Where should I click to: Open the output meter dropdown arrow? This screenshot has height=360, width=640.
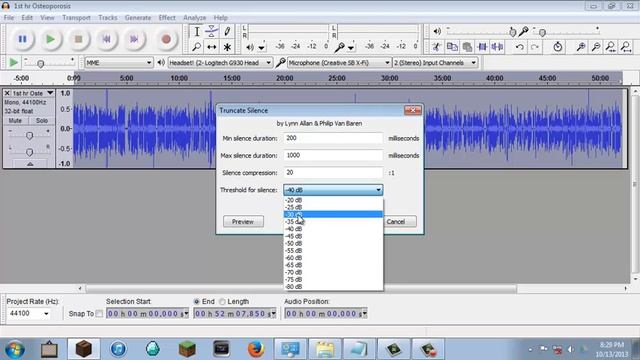tap(262, 48)
